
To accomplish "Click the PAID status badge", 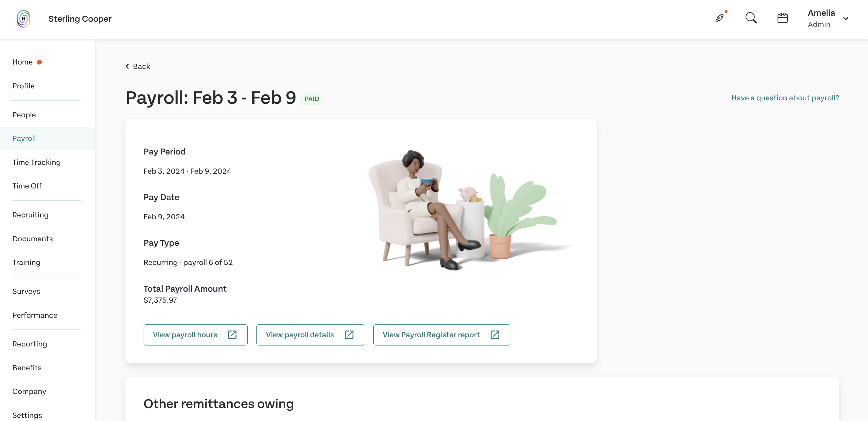I will [x=312, y=99].
